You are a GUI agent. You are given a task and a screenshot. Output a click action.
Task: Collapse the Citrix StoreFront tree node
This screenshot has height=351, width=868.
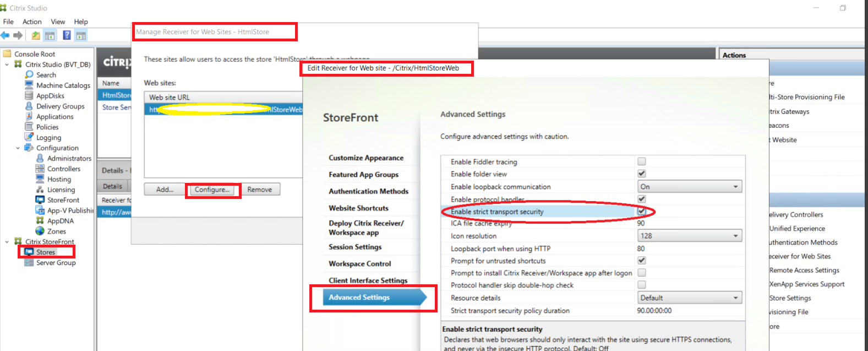point(7,241)
